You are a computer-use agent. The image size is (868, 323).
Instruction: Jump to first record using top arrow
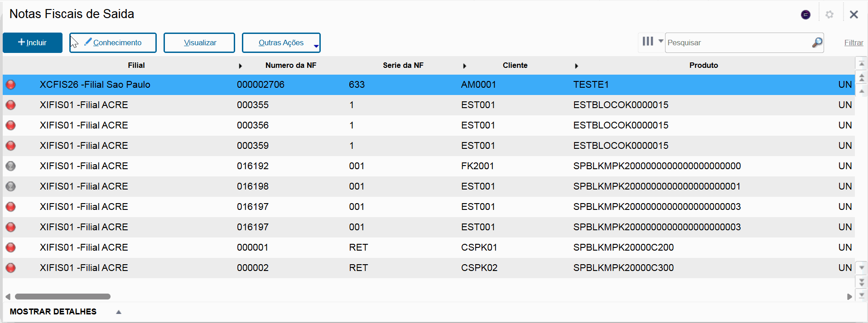(862, 64)
